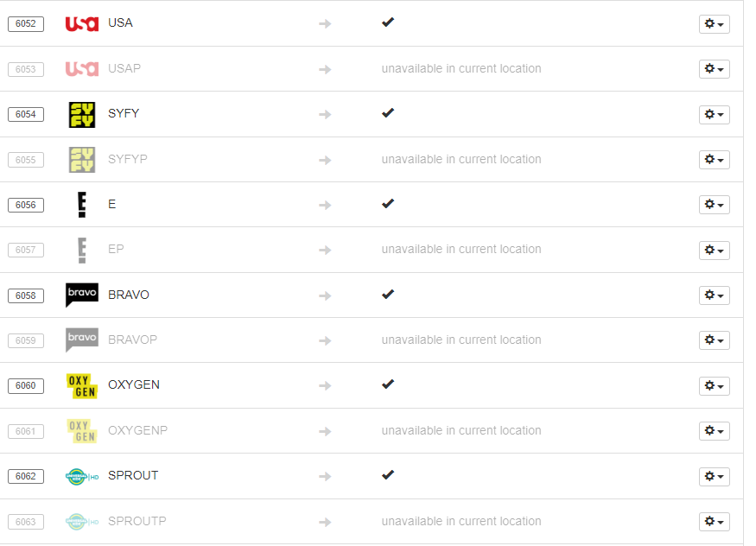Click the Bravo channel logo
756x546 pixels.
[x=82, y=295]
